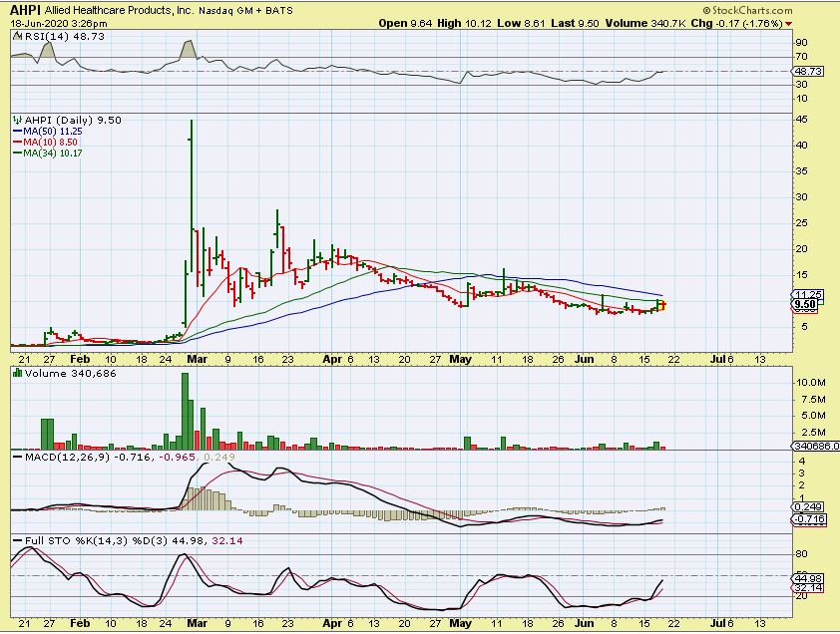Click the Mar label on price axis
The height and width of the screenshot is (634, 840).
point(197,359)
